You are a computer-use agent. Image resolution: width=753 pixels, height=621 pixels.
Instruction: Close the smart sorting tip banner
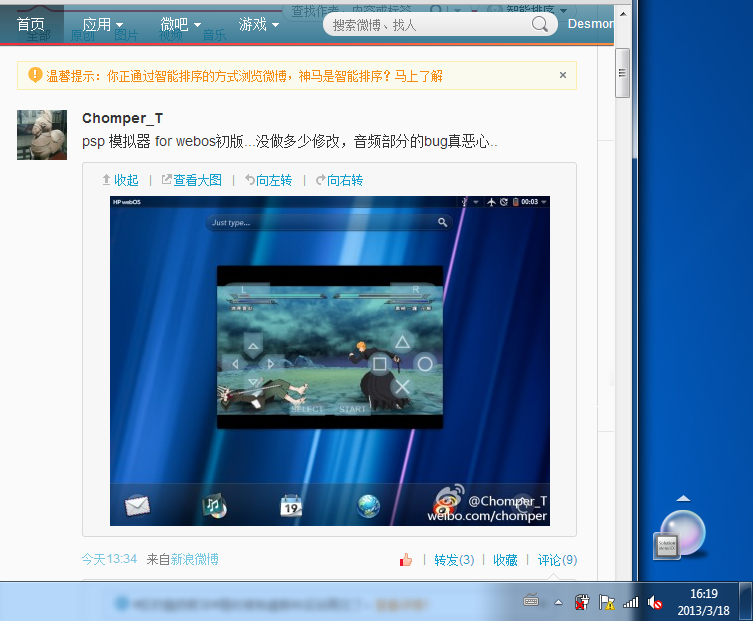pos(562,75)
